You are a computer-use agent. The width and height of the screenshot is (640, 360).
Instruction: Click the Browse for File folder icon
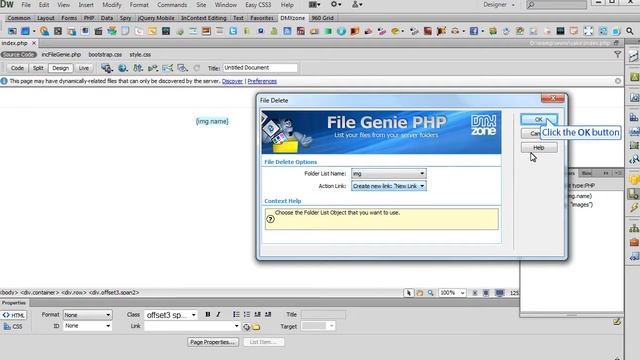pos(256,327)
